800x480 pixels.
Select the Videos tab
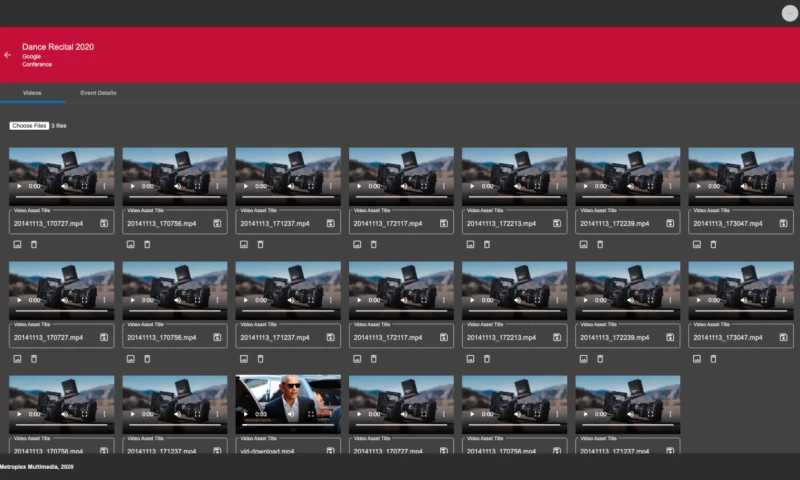pyautogui.click(x=32, y=93)
